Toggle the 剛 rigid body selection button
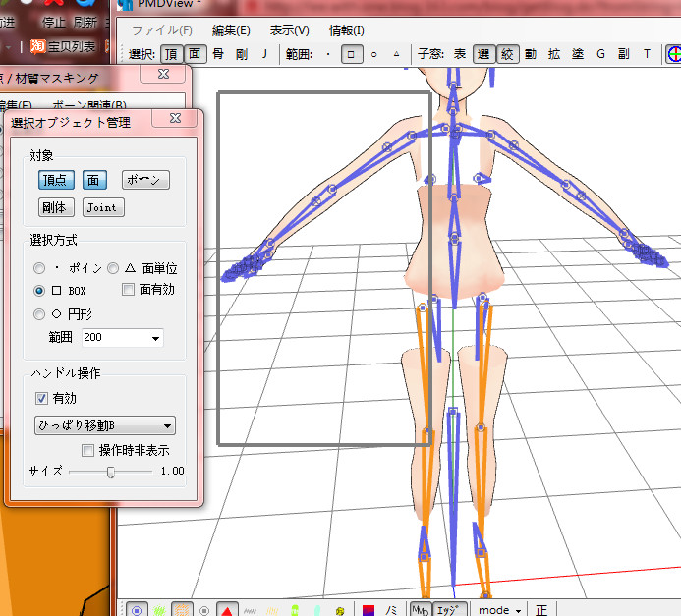 [x=242, y=54]
